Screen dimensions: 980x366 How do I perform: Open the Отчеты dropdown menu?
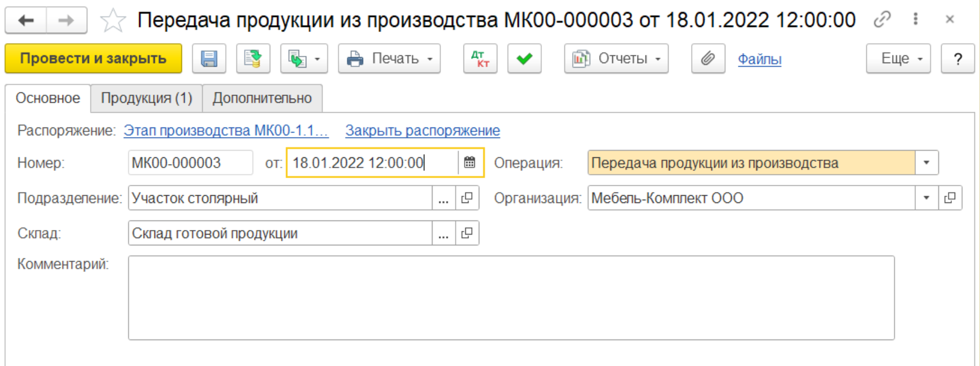616,59
